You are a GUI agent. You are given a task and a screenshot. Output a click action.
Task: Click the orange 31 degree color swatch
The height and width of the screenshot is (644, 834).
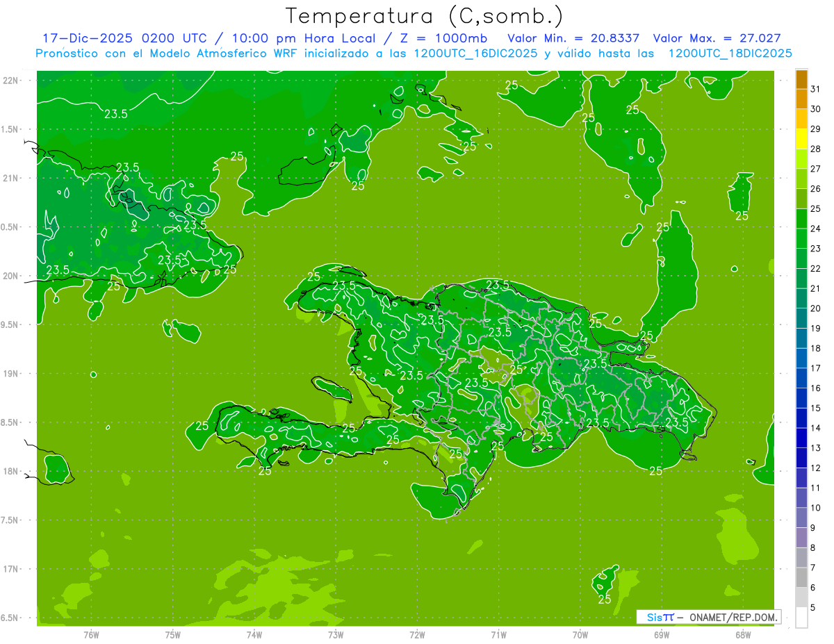click(x=801, y=79)
